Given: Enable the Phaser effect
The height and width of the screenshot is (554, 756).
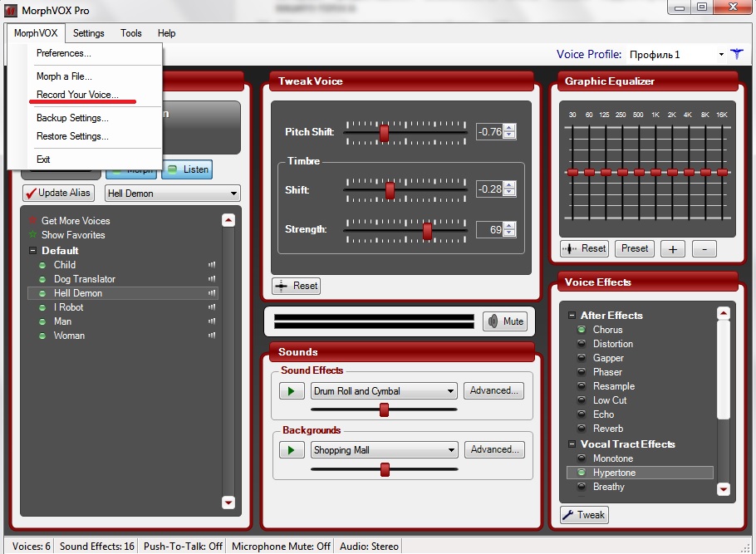Looking at the screenshot, I should pyautogui.click(x=582, y=372).
